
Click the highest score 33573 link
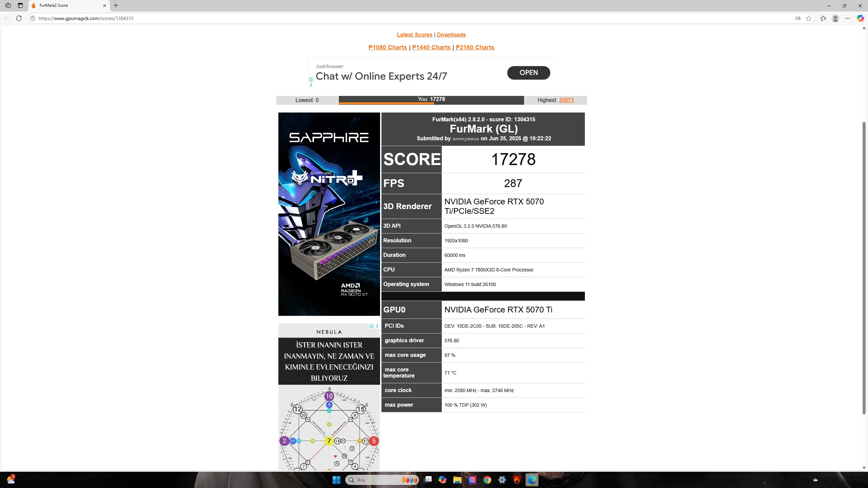[x=566, y=100]
